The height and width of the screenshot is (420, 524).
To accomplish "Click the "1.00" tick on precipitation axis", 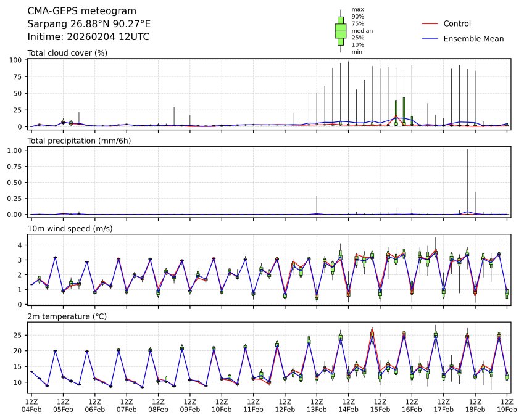I will tap(15, 150).
